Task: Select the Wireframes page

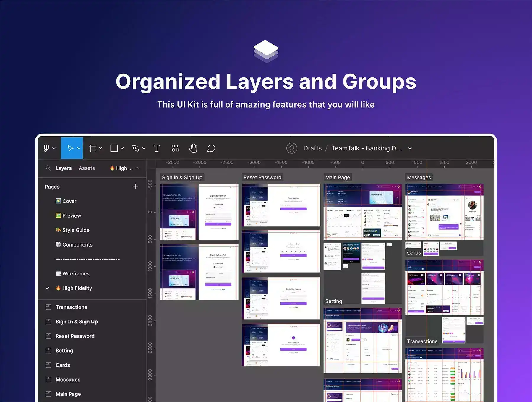Action: point(76,274)
